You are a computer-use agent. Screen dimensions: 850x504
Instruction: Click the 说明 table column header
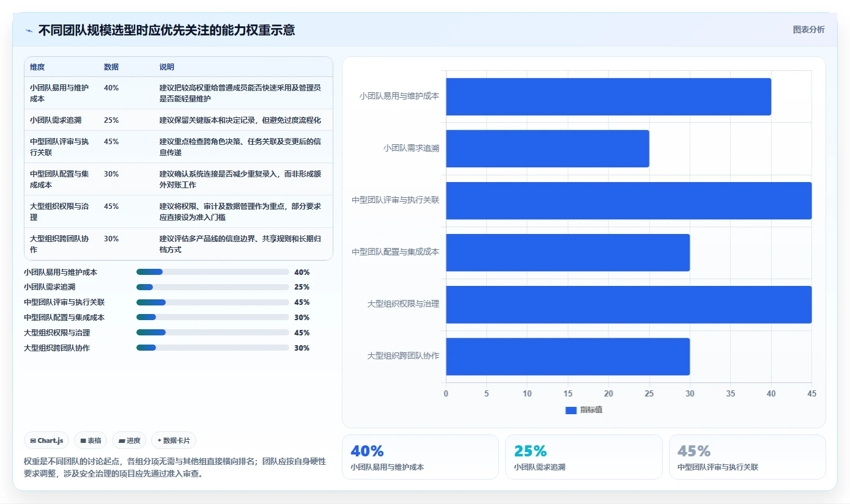coord(167,67)
